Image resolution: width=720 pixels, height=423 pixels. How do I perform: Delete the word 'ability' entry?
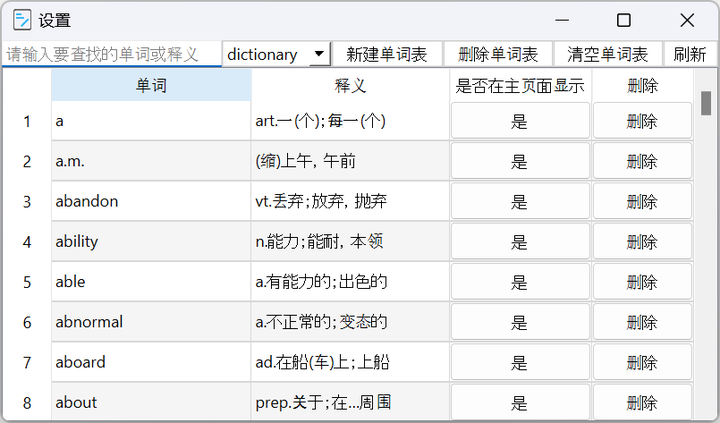(x=641, y=242)
